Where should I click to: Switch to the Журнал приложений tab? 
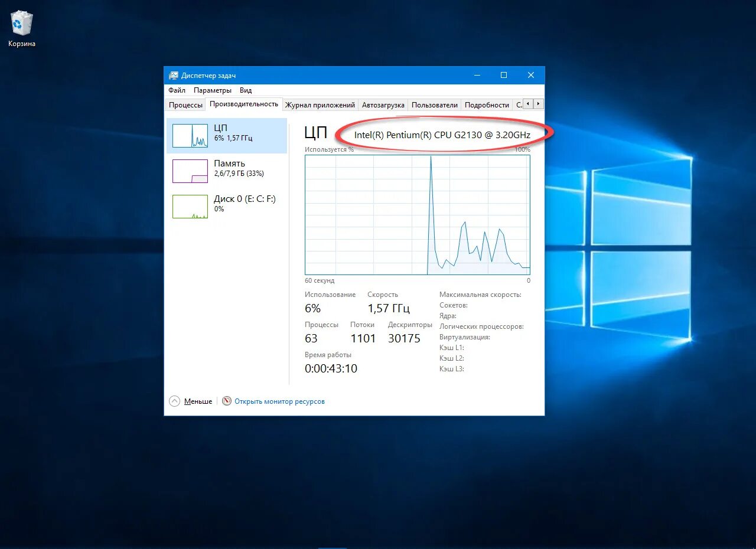tap(320, 105)
